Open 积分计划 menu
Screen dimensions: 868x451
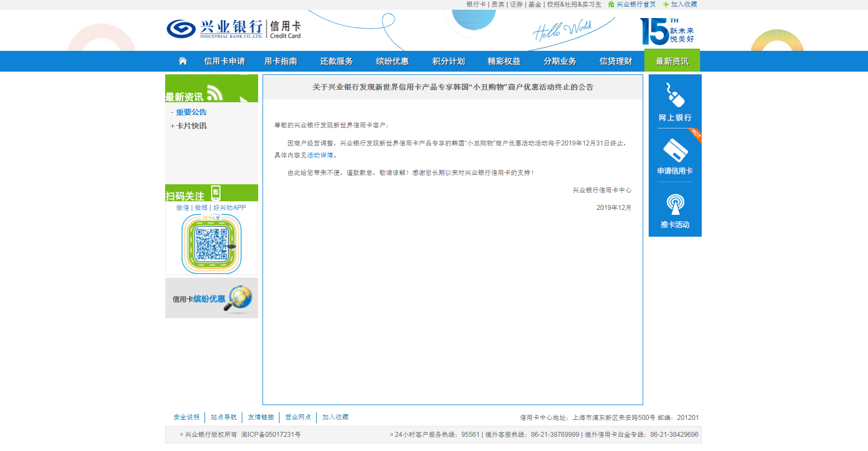pyautogui.click(x=448, y=61)
